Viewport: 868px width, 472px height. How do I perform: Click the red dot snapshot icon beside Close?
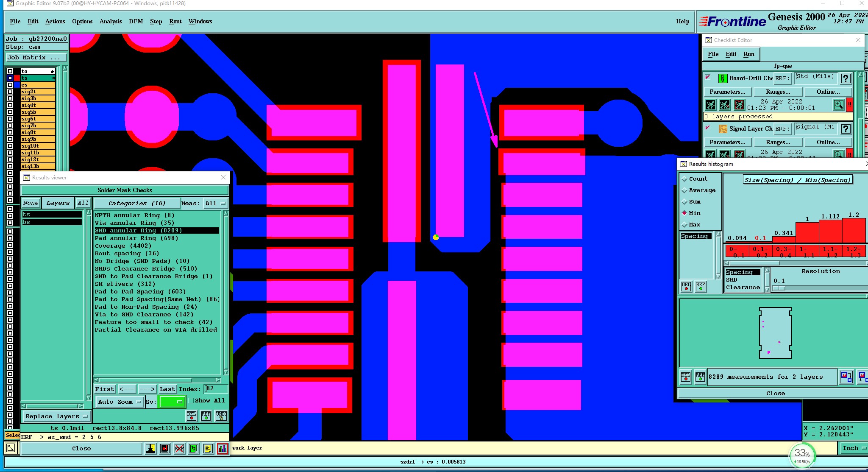click(165, 448)
